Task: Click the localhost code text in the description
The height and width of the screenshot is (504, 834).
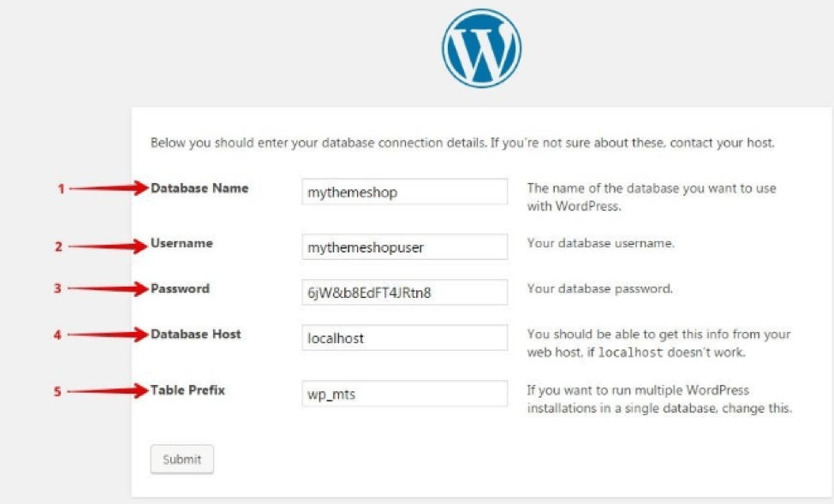Action: tap(630, 353)
